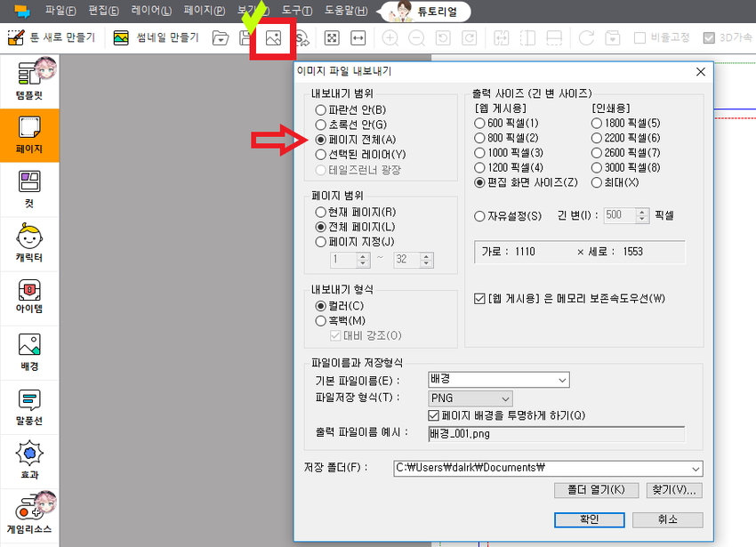Click the rotate counterclockwise icon
756x547 pixels.
click(443, 38)
